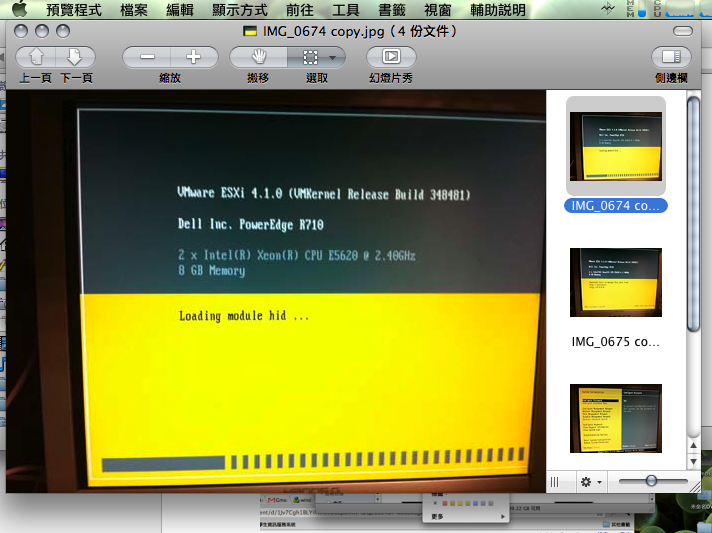The height and width of the screenshot is (533, 712).
Task: Open the 選取 tool dropdown arrow
Action: (333, 58)
